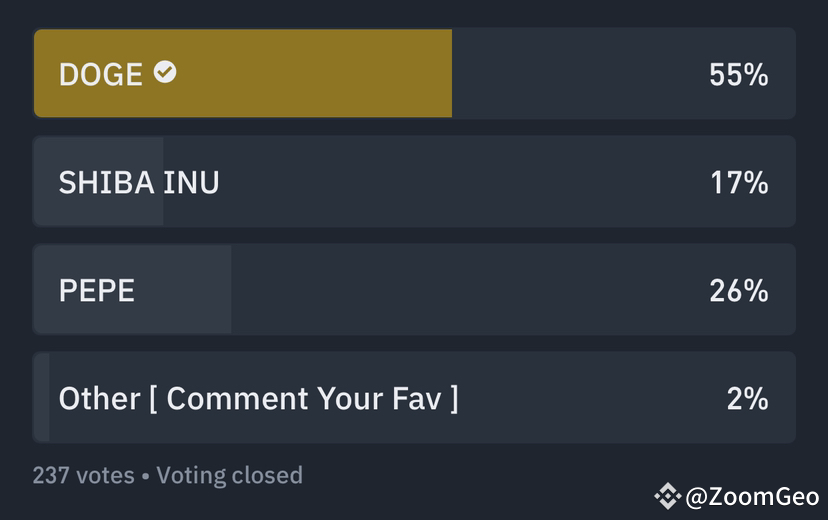Click the 17% result for SHIBA INU
This screenshot has width=828, height=520.
(739, 183)
